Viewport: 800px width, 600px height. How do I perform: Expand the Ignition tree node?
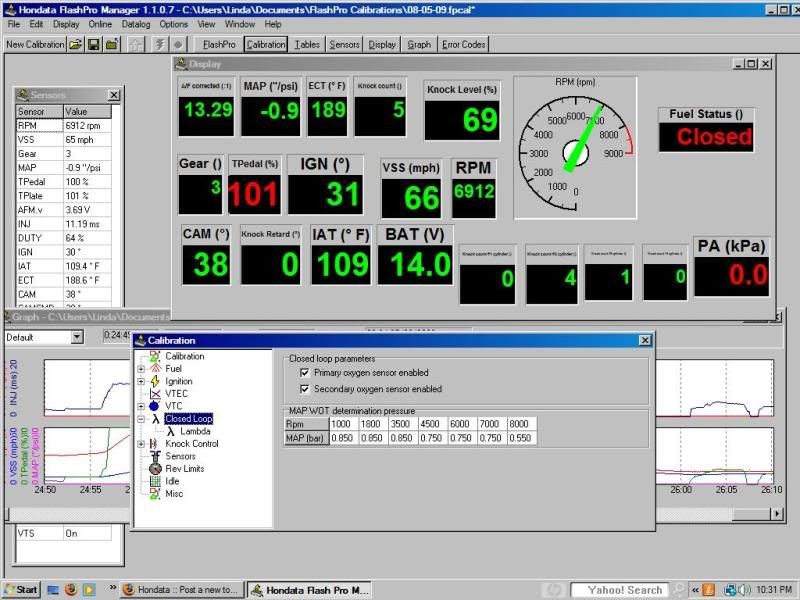pyautogui.click(x=141, y=381)
